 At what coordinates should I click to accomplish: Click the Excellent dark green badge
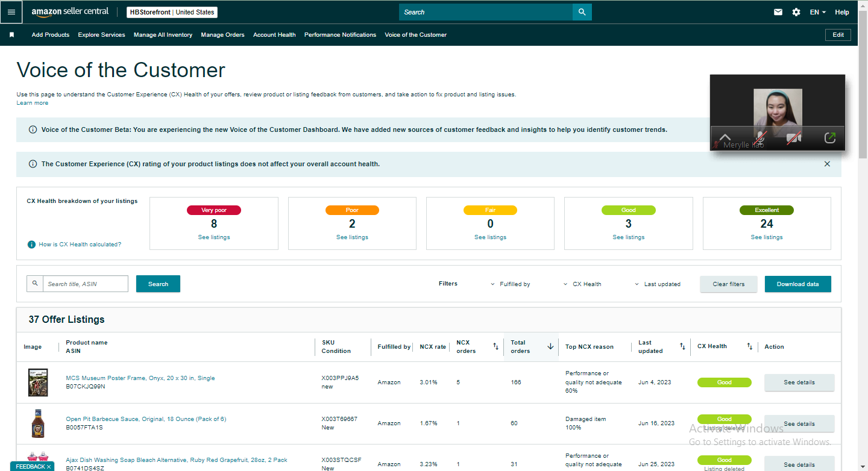[x=767, y=210]
